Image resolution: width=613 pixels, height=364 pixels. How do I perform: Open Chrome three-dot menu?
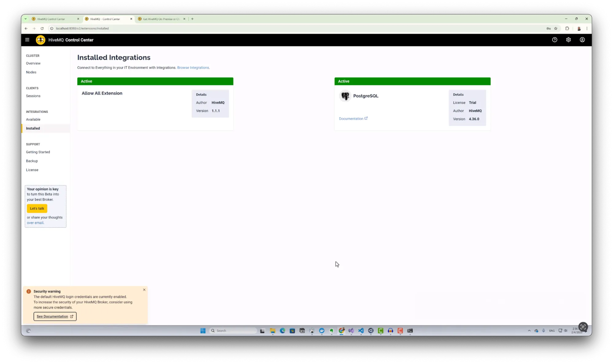(x=587, y=29)
